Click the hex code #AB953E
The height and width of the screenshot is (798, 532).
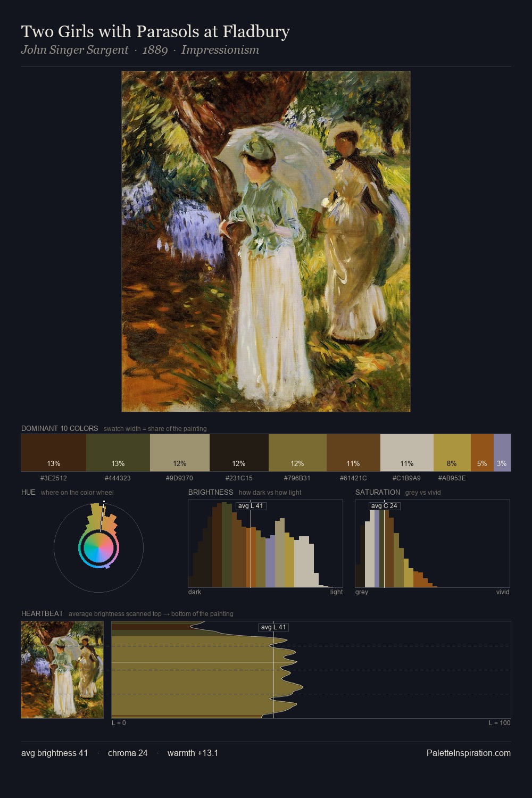(452, 478)
